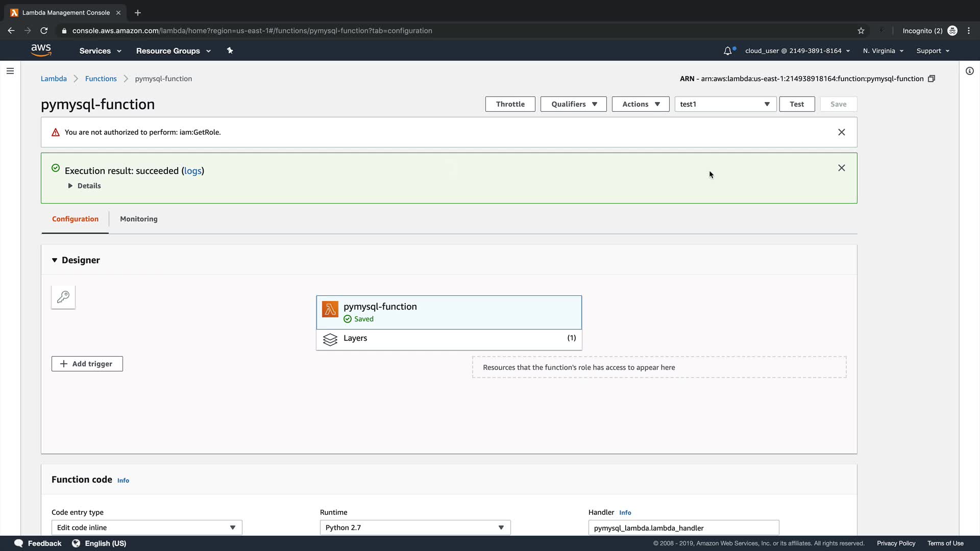Screen dimensions: 980x551
Task: Open the Python 2.7 Runtime dropdown
Action: click(x=415, y=528)
